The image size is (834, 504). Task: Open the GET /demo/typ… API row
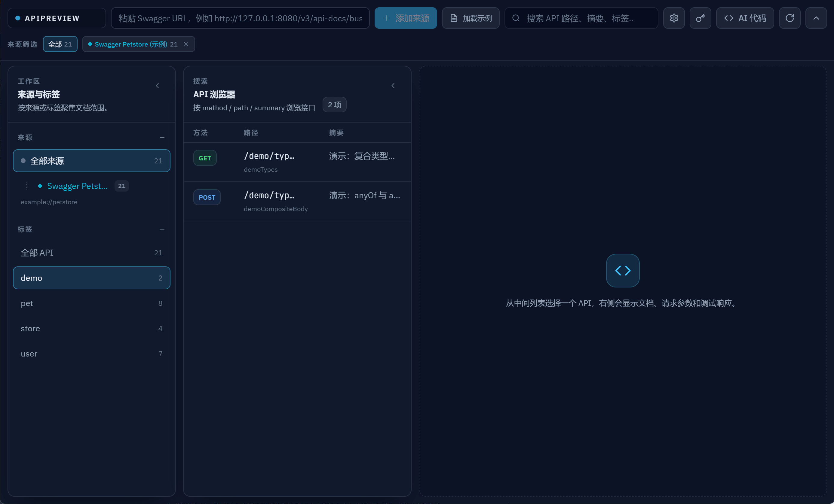pyautogui.click(x=297, y=162)
